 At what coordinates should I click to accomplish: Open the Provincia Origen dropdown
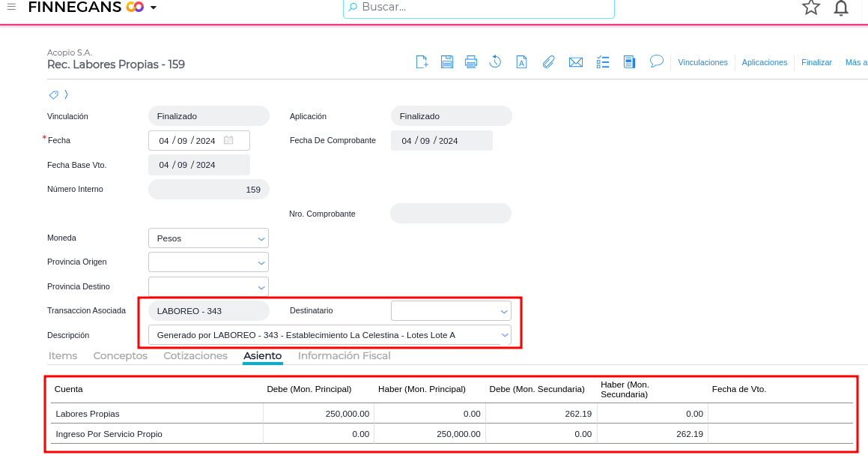click(209, 262)
